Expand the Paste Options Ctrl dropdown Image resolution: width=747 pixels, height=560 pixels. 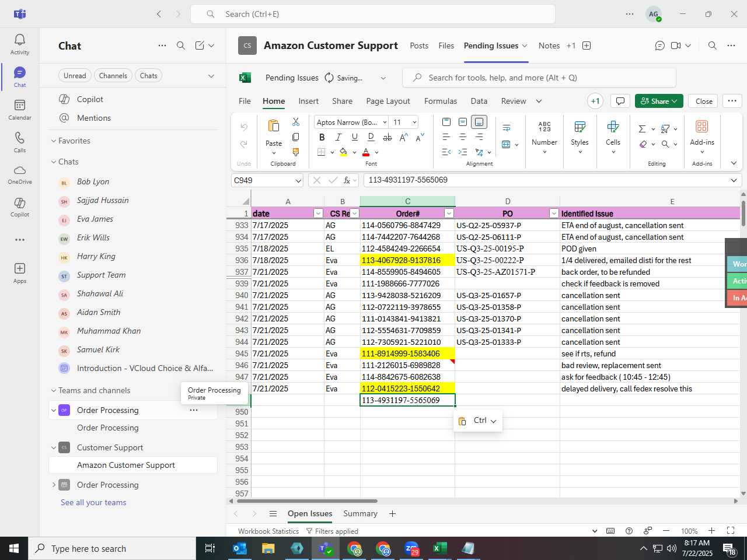click(493, 421)
